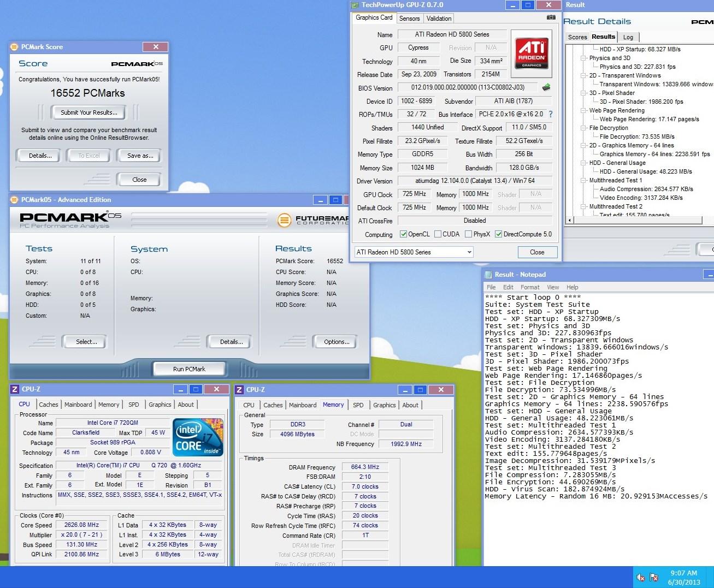
Task: Click the horizontal scrollbar in Result Details tree
Action: click(x=637, y=221)
